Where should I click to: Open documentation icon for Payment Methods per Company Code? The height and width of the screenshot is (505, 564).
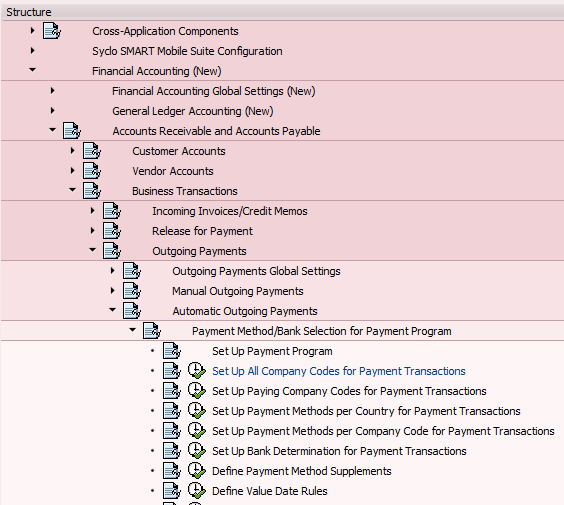(172, 431)
